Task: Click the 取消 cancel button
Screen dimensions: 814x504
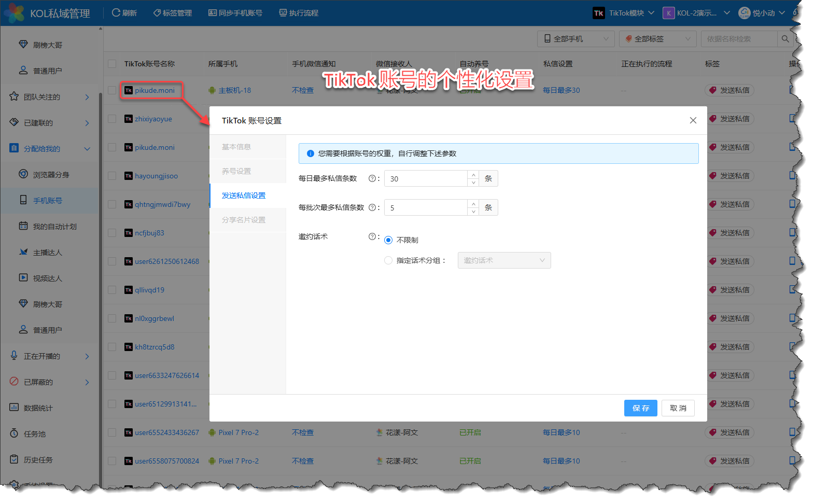Action: tap(678, 408)
